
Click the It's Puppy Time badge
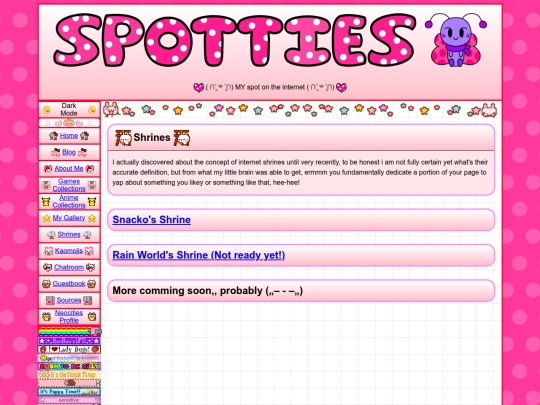point(69,392)
